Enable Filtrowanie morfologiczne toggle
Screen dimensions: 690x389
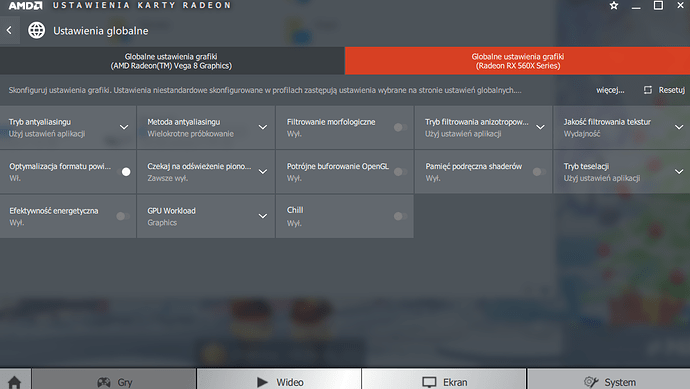pyautogui.click(x=400, y=127)
